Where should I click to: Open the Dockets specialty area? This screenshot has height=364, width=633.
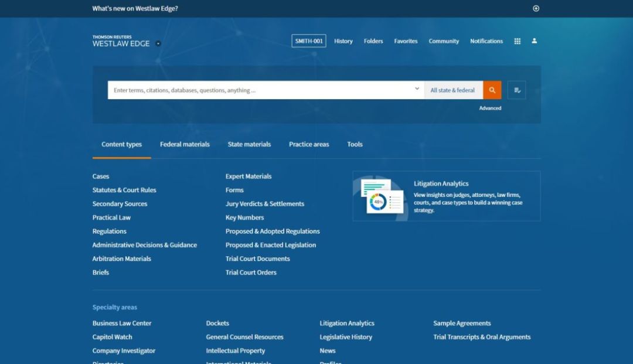pyautogui.click(x=217, y=323)
